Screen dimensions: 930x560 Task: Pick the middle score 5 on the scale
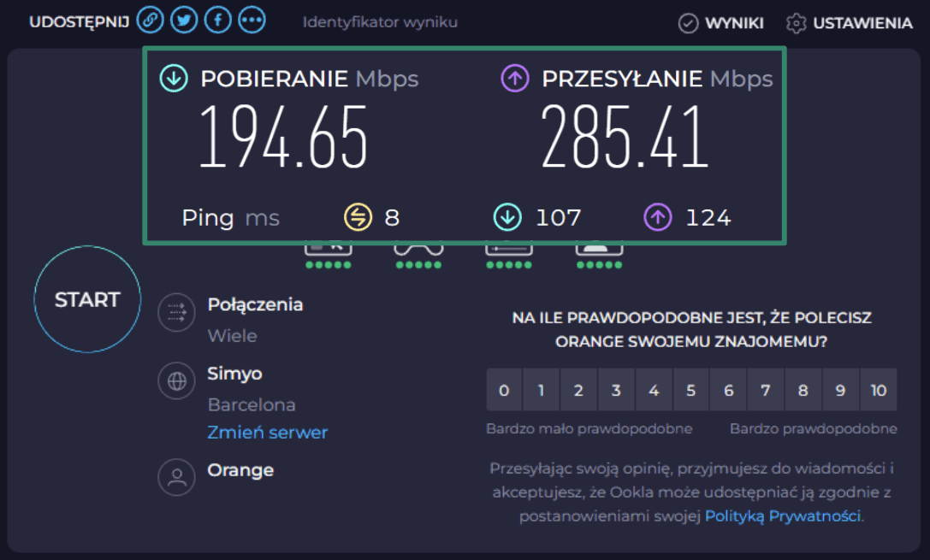691,390
